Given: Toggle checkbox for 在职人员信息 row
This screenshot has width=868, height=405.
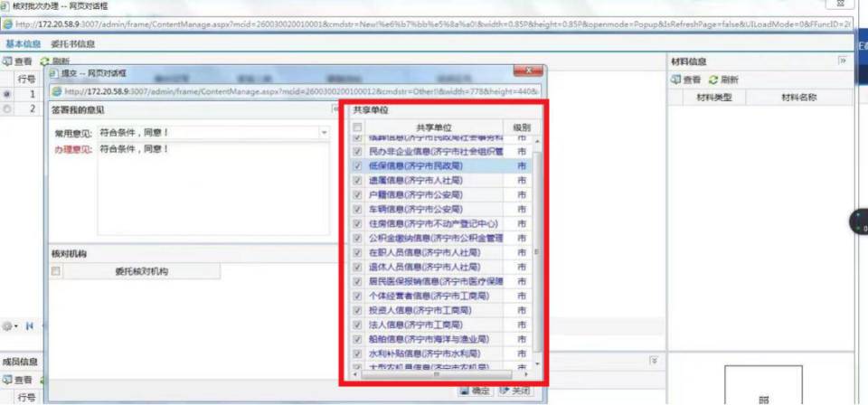Looking at the screenshot, I should (x=358, y=252).
